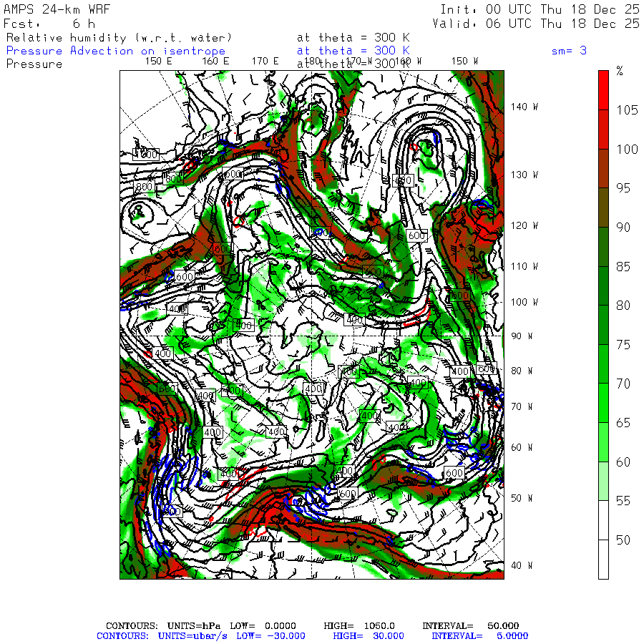Click the '140 W' longitude label
The width and height of the screenshot is (644, 644).
[x=525, y=107]
